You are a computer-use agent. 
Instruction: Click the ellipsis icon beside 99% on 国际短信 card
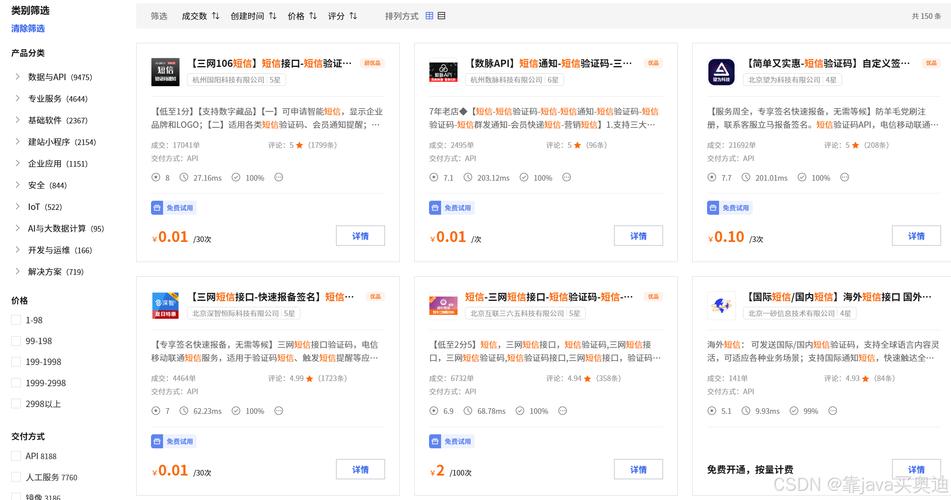(833, 411)
